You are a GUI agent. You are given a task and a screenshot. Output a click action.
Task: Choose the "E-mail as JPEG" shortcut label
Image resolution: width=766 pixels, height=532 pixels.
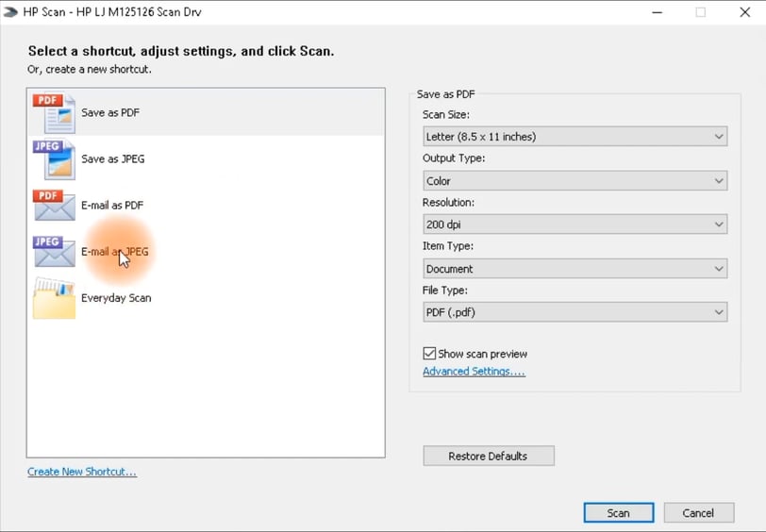coord(115,252)
